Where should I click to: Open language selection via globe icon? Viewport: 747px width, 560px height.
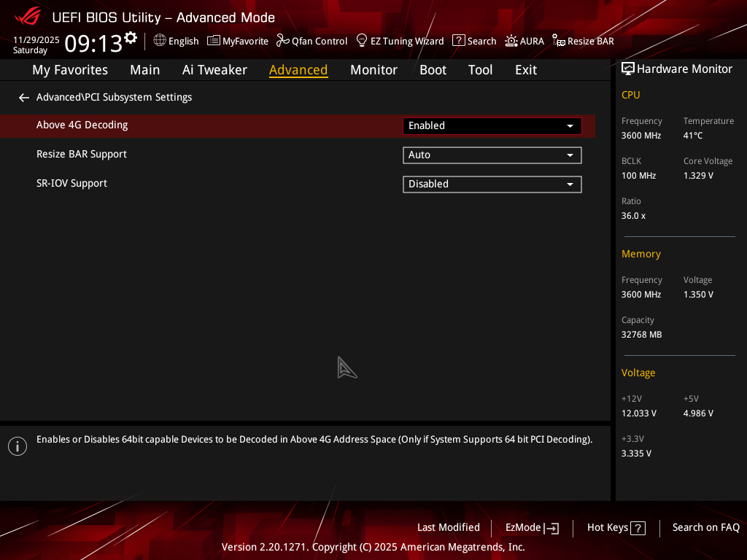coord(160,41)
